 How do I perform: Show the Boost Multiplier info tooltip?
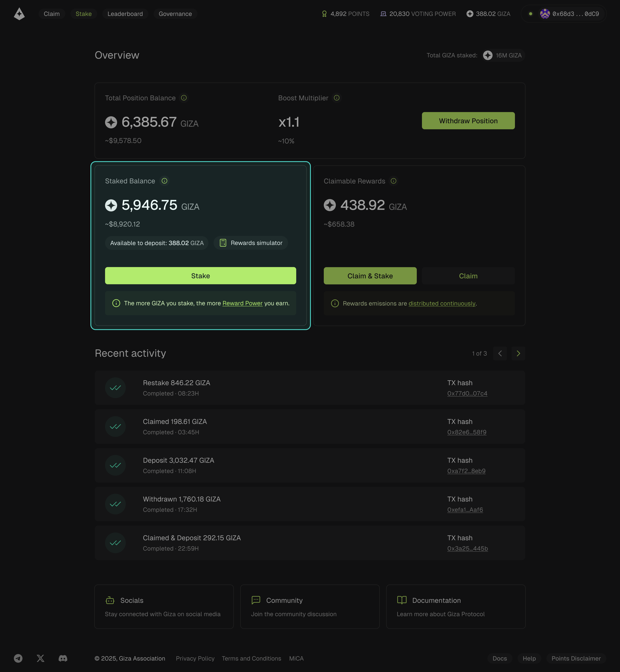tap(336, 98)
